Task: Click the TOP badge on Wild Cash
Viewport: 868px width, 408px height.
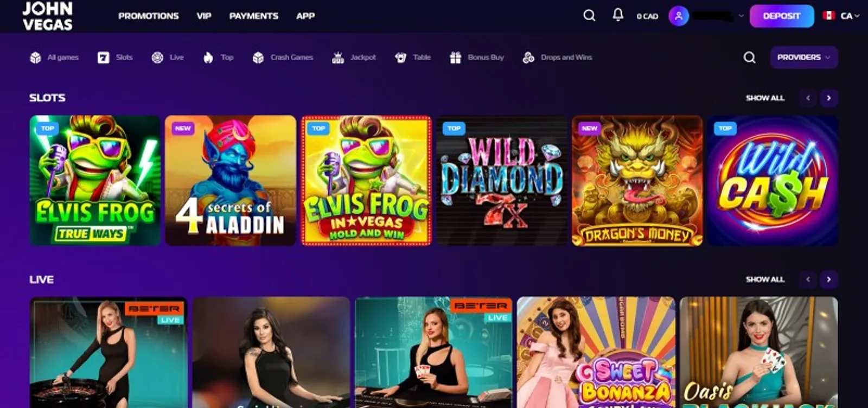Action: 725,129
